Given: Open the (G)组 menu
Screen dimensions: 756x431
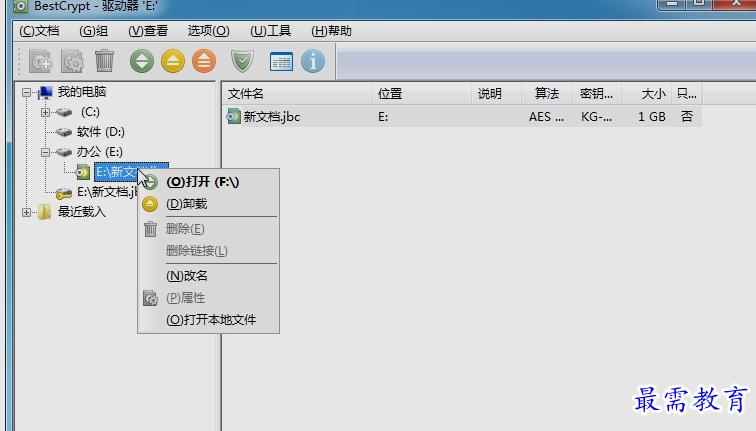Looking at the screenshot, I should [x=94, y=31].
